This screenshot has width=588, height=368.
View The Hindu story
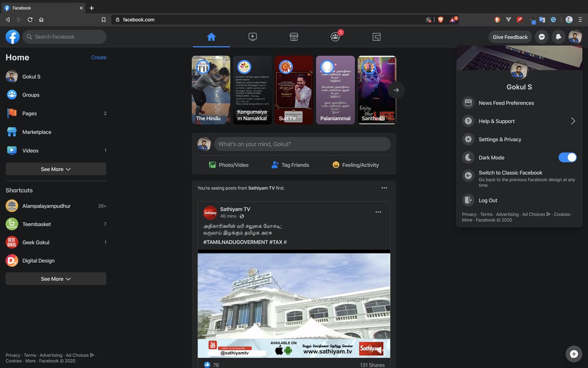pyautogui.click(x=211, y=90)
